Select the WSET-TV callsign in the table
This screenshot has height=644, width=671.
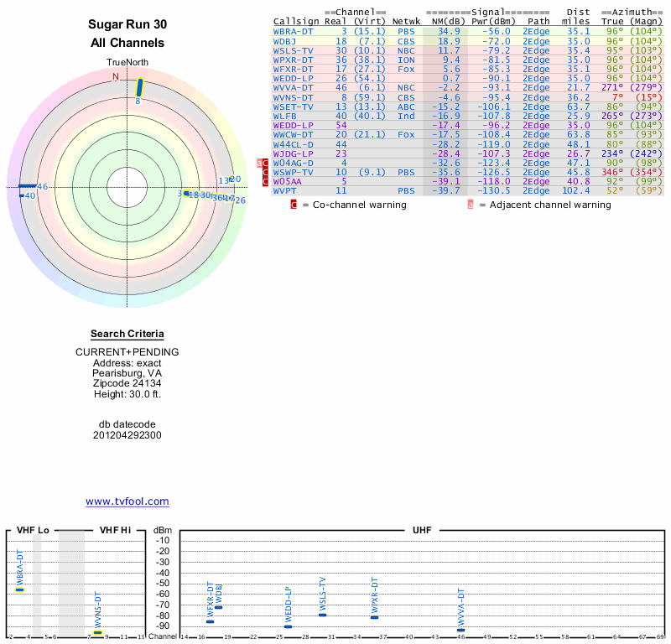pos(293,106)
